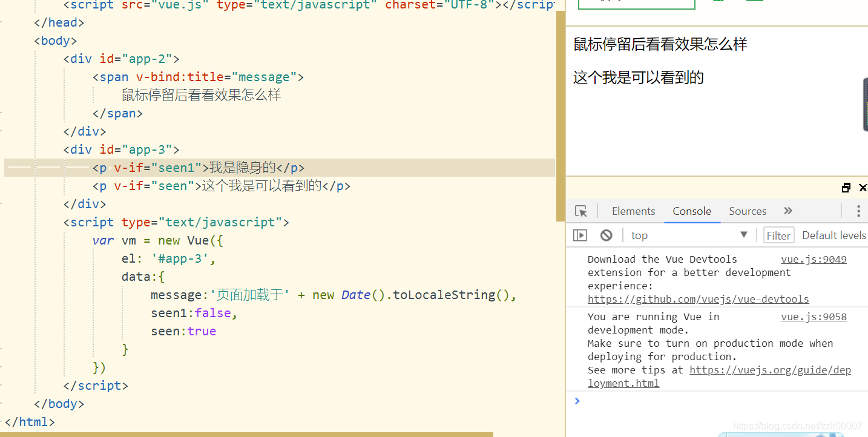The image size is (868, 437).
Task: Click the code line 'seen1:false,'
Action: 194,313
